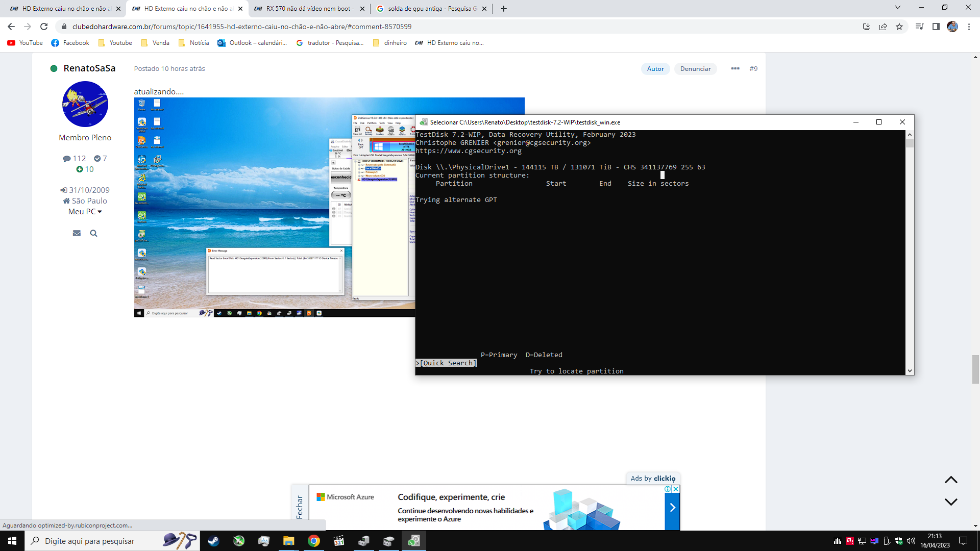Open the volume control in the tray
Screen dimensions: 980x551
tap(911, 541)
